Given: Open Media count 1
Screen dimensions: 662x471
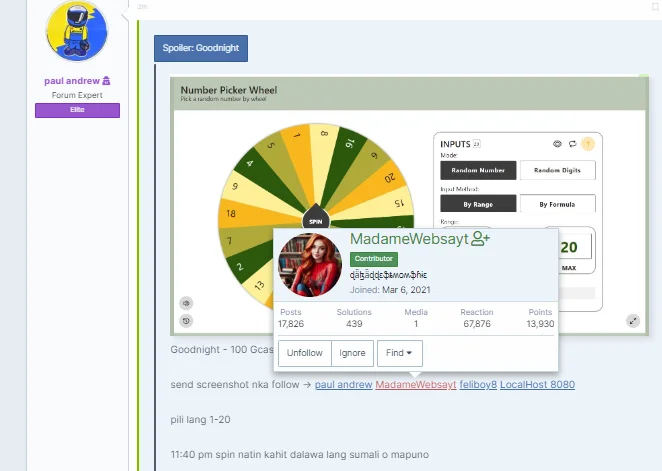Looking at the screenshot, I should (x=416, y=324).
